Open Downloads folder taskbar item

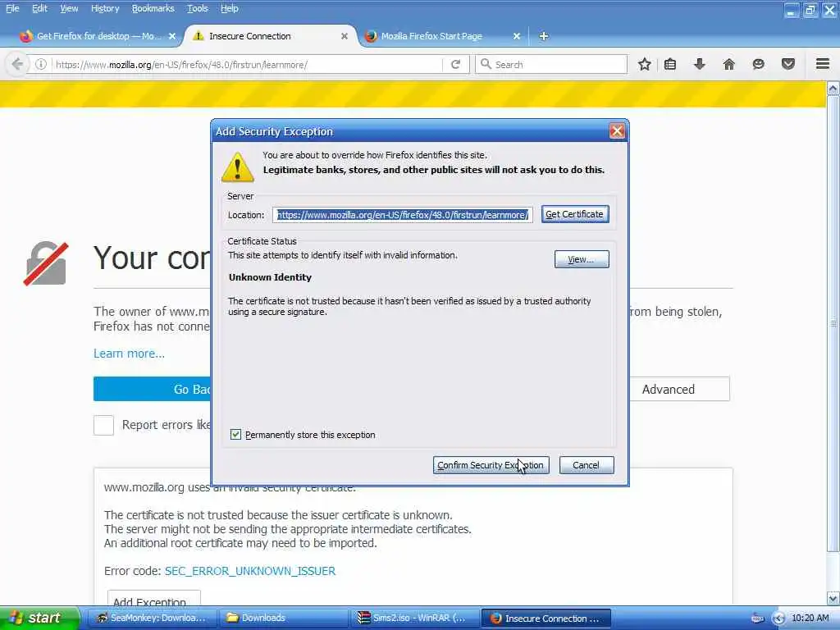(x=283, y=619)
